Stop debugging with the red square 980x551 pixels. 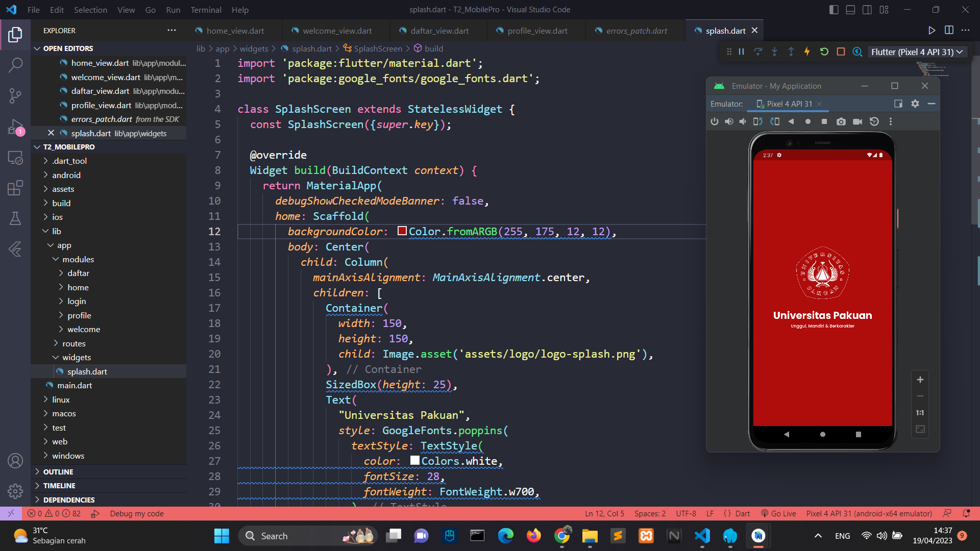pos(841,52)
